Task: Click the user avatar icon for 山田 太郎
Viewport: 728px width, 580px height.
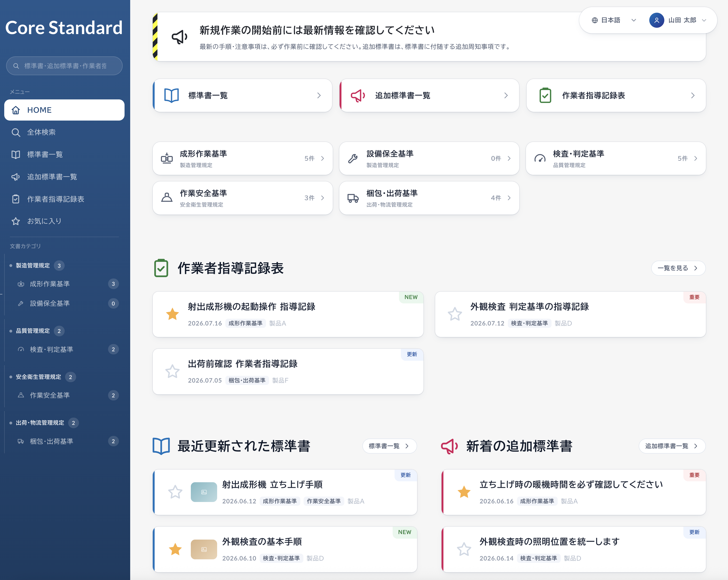Action: point(656,20)
